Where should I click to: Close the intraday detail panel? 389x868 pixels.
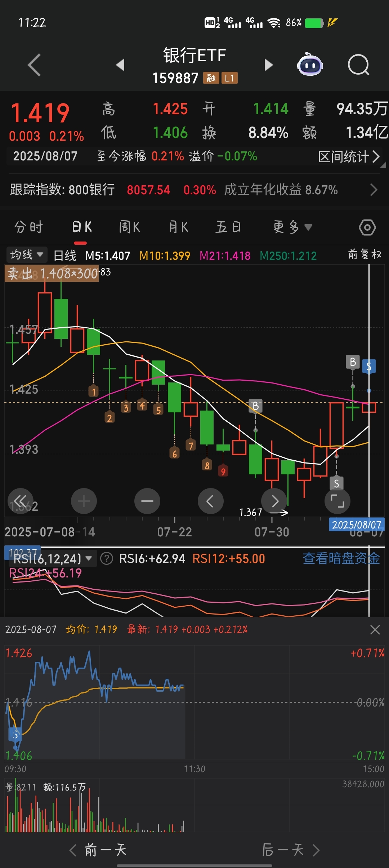pyautogui.click(x=375, y=630)
